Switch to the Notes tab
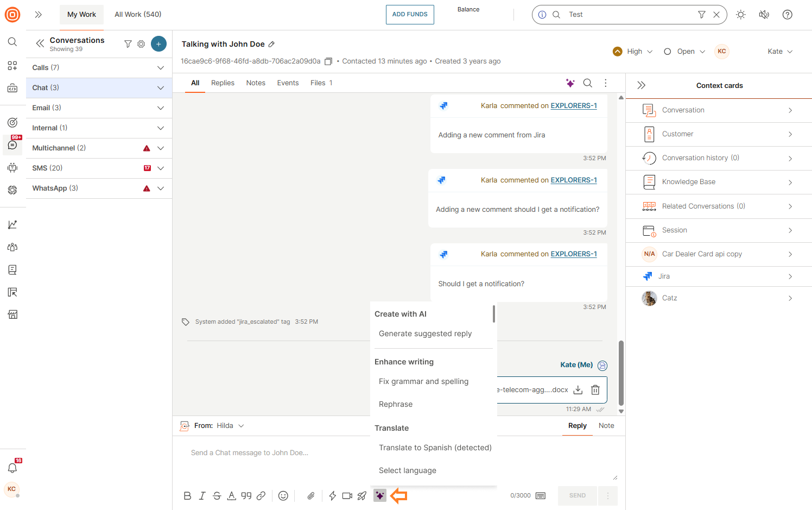The height and width of the screenshot is (510, 812). coord(255,83)
